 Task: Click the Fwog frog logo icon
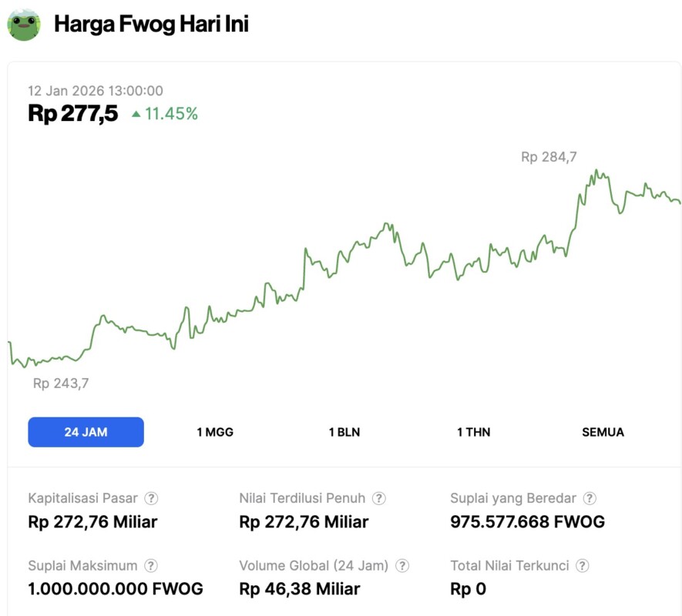(x=24, y=24)
